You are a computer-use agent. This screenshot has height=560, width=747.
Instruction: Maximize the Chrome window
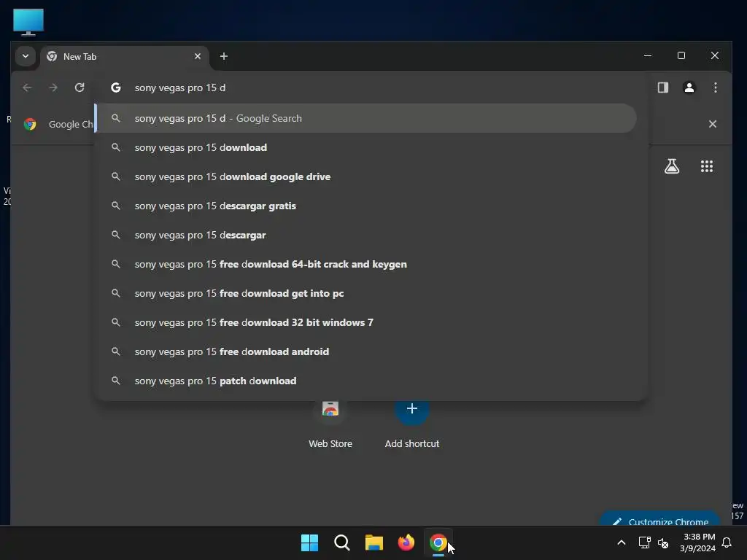point(681,55)
